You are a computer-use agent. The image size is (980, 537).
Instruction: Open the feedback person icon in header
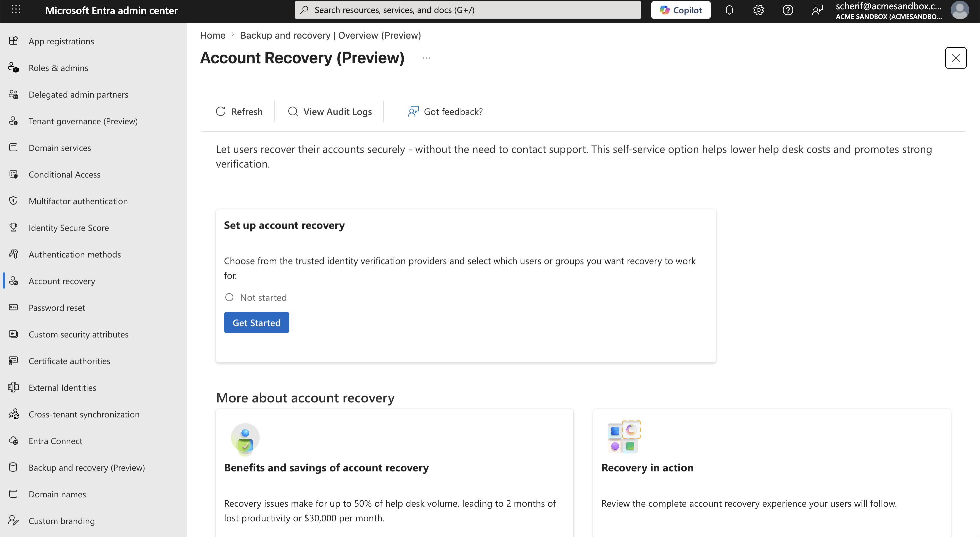(x=817, y=10)
